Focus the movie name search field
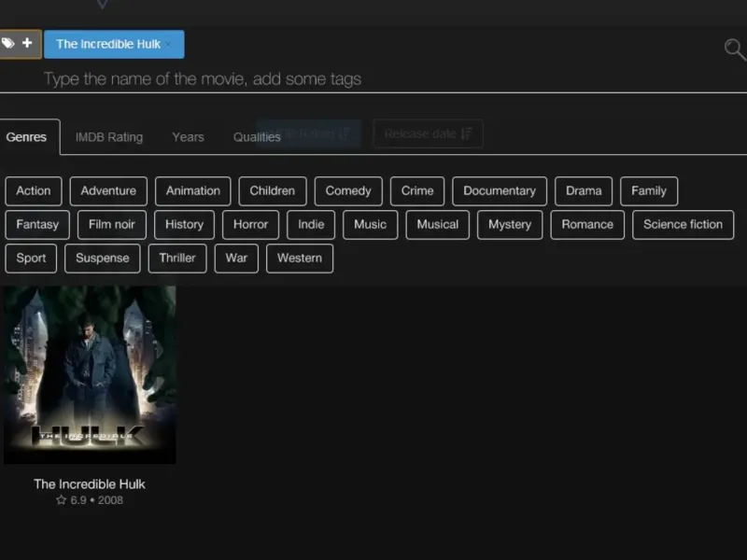This screenshot has width=747, height=560. [372, 79]
